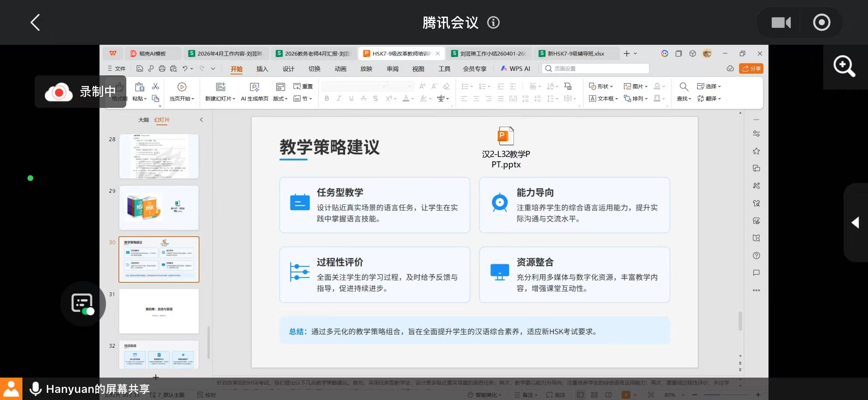Expand the 形状 shapes dropdown
Viewport: 868px width, 400px height.
pos(601,87)
